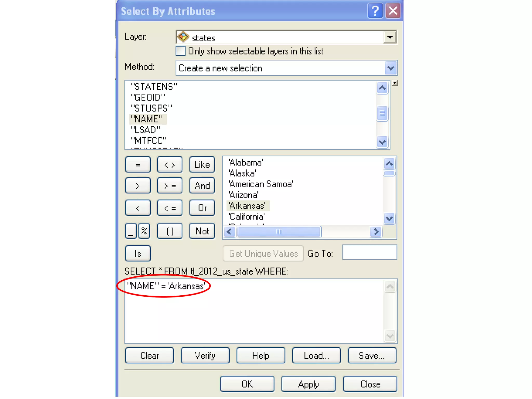Click the not-equal <> operator button

point(169,165)
